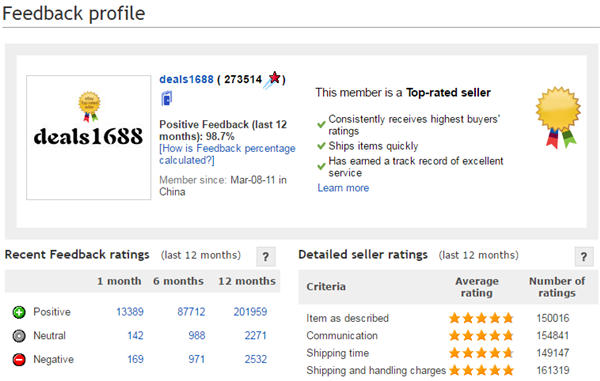Click the Item as described star rating

481,318
